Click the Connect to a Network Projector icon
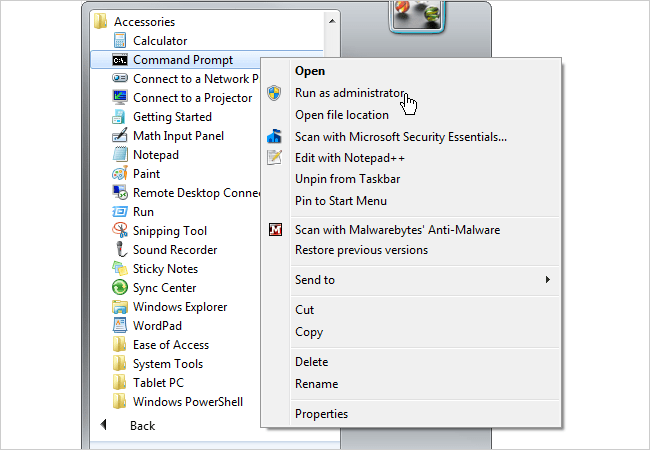 120,78
